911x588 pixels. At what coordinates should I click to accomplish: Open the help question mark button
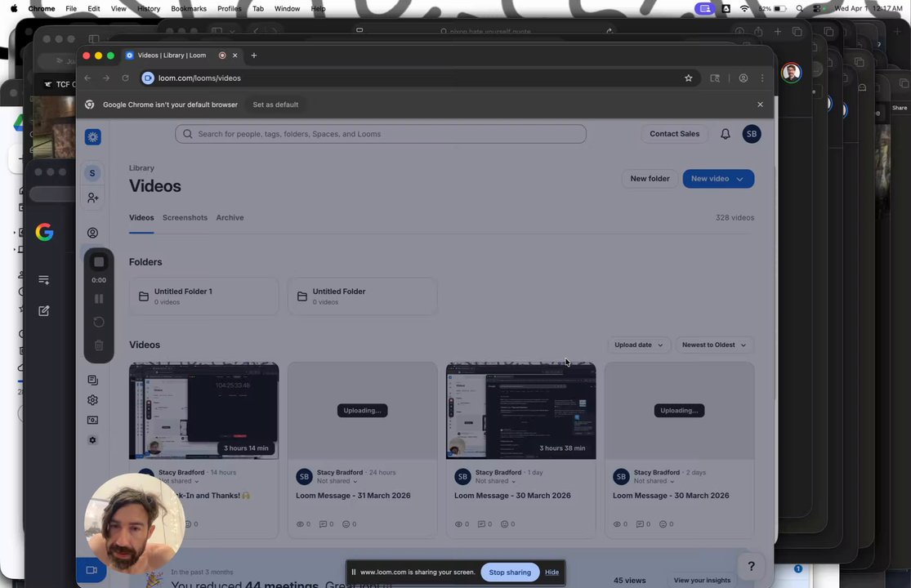pos(751,566)
